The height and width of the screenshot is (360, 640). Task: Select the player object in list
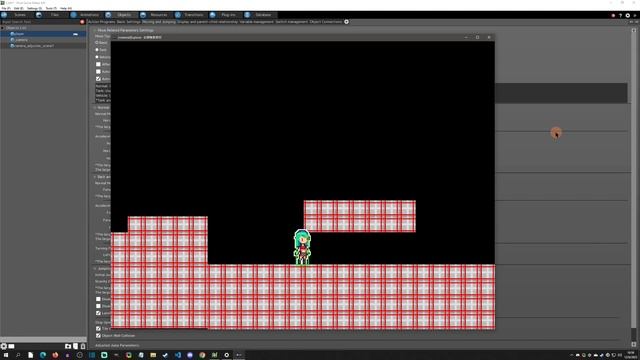pyautogui.click(x=43, y=34)
